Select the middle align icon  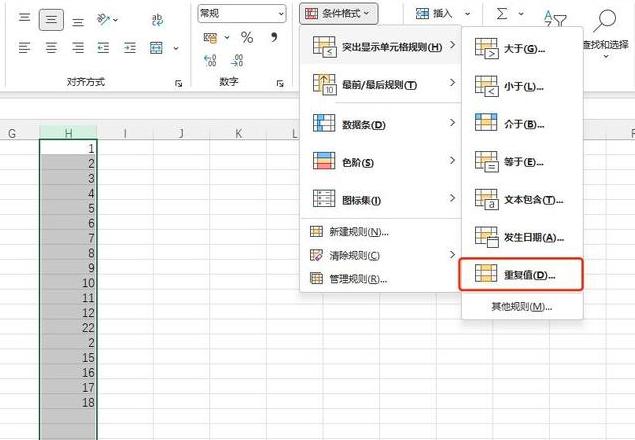point(51,19)
